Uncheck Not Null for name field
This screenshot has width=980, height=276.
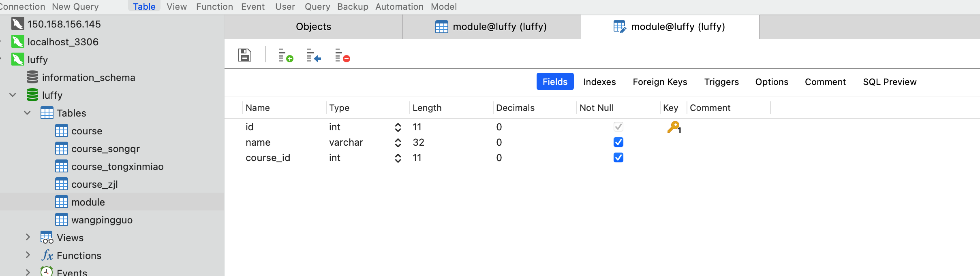coord(618,142)
